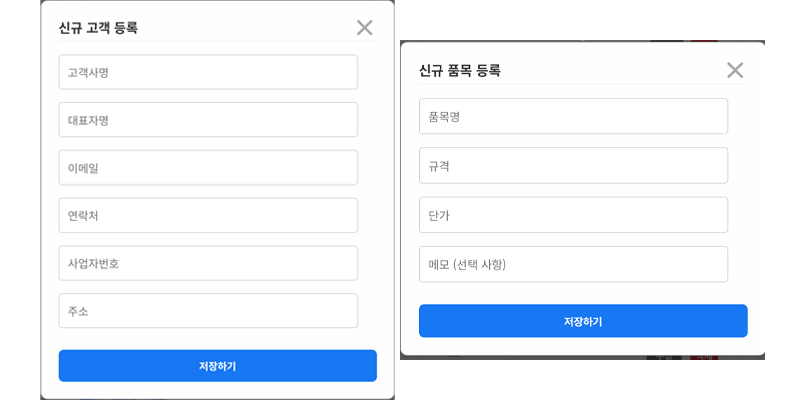Click the 고객사명 input field
This screenshot has width=800, height=400.
(208, 72)
